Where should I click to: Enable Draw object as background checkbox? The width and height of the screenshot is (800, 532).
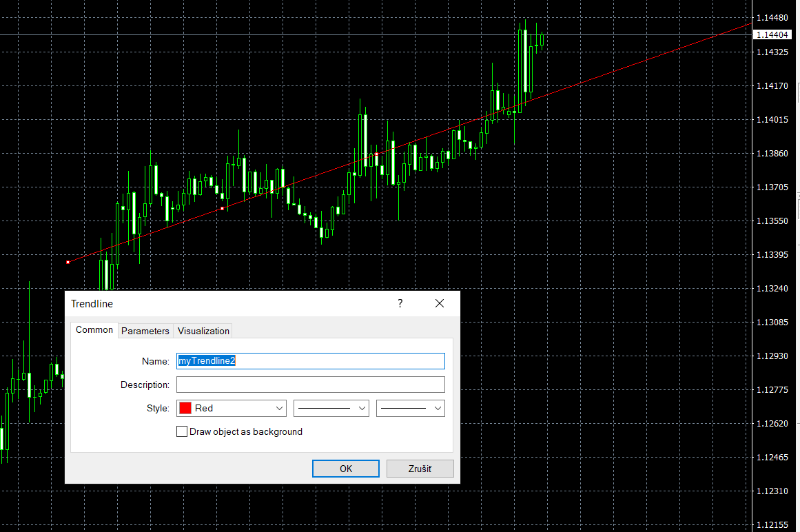pyautogui.click(x=182, y=431)
